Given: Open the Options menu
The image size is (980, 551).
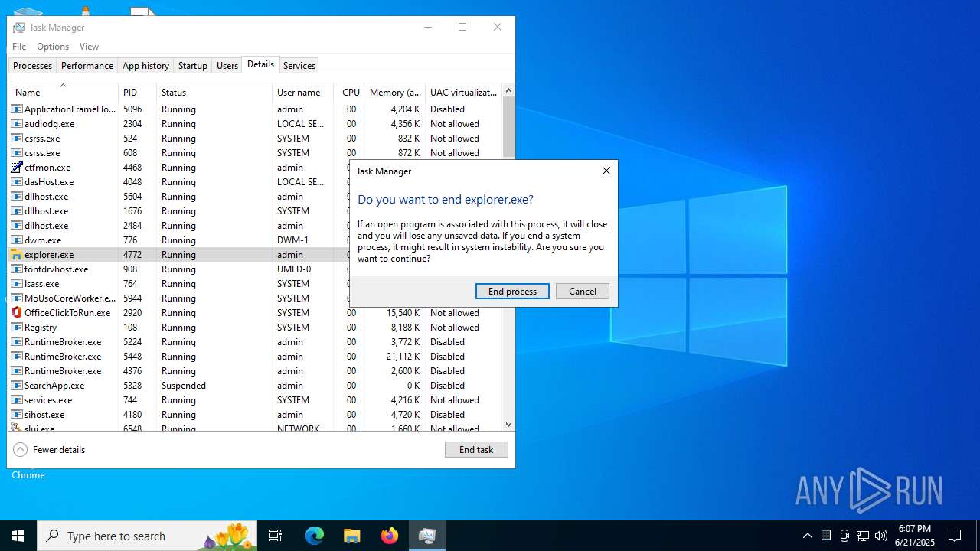Looking at the screenshot, I should 53,47.
